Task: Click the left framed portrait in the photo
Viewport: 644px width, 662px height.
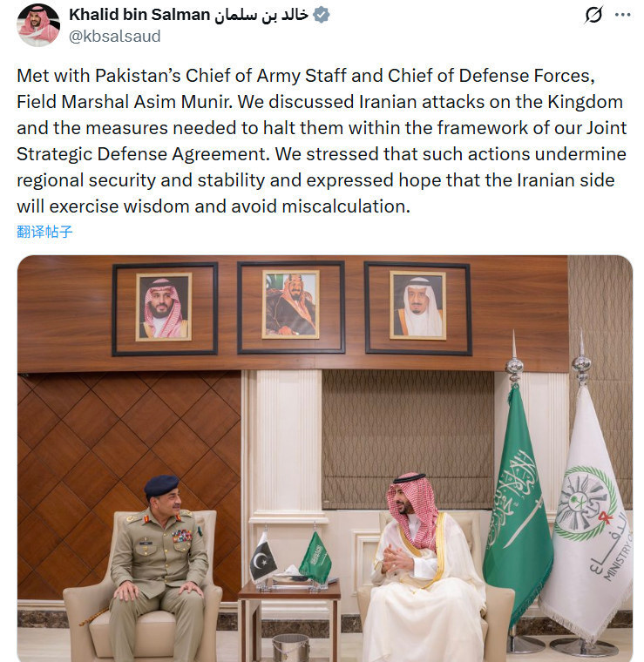Action: pyautogui.click(x=164, y=307)
